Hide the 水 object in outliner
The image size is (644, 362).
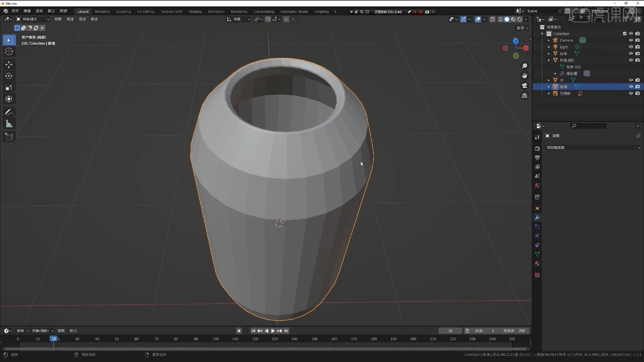(x=631, y=80)
